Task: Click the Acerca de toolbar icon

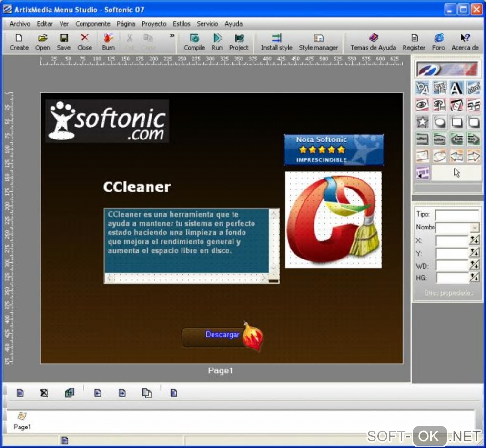Action: click(x=465, y=42)
